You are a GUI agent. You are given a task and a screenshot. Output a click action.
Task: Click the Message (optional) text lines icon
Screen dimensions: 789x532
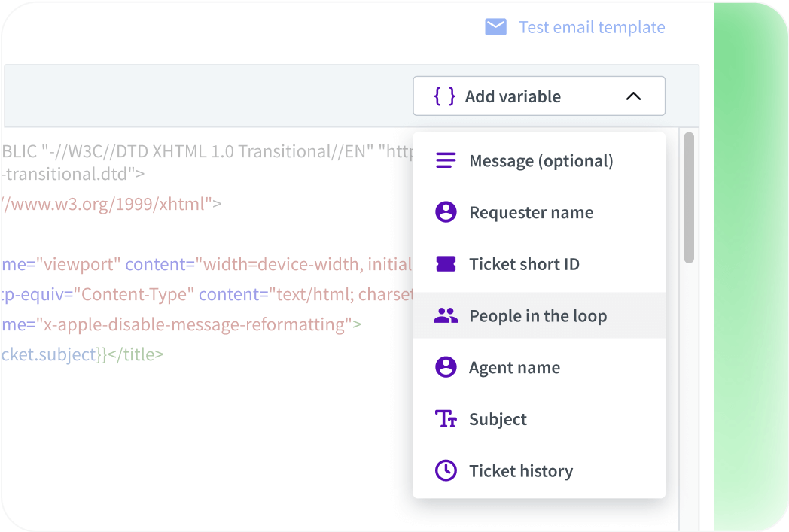pyautogui.click(x=446, y=160)
